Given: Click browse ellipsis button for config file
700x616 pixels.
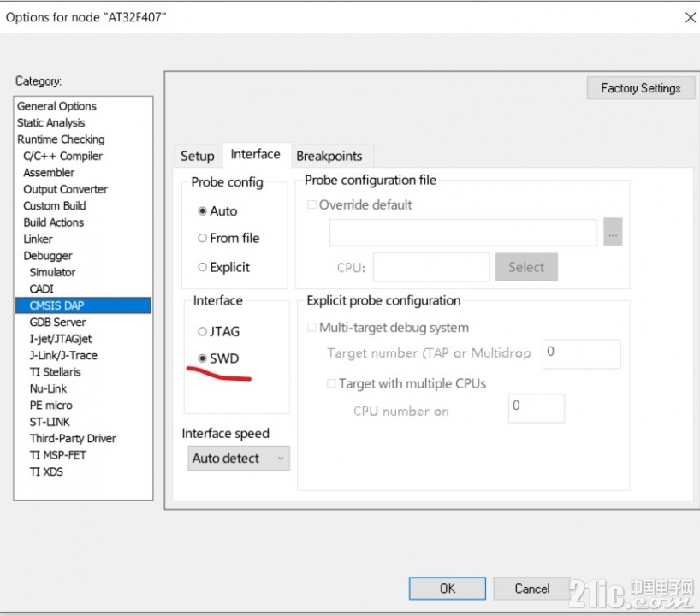Looking at the screenshot, I should pos(613,232).
